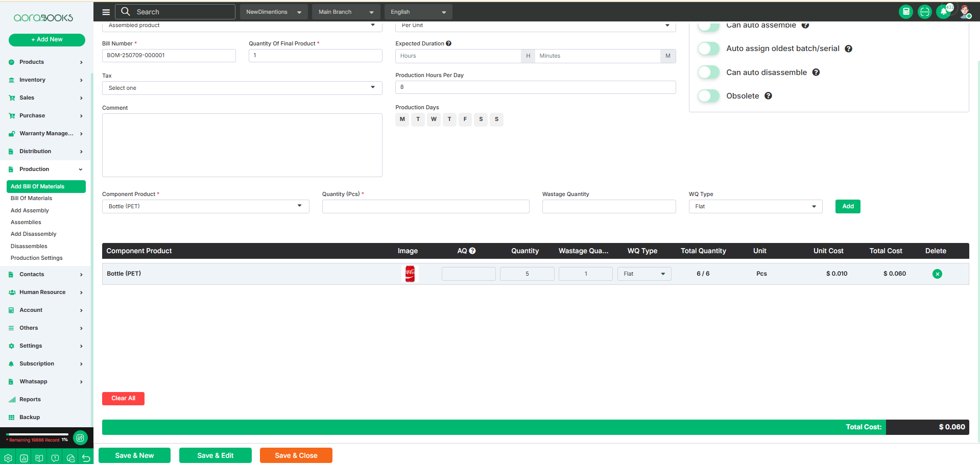Click the Wastage Quantity input field

[x=609, y=206]
